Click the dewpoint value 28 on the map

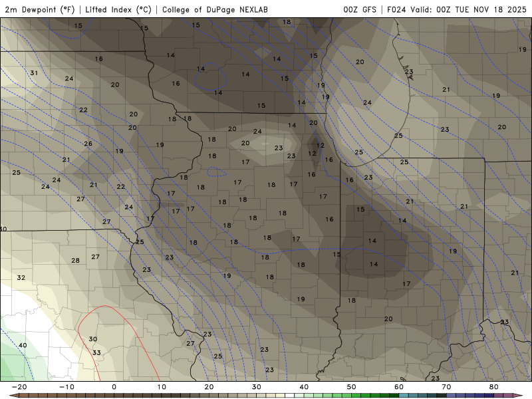75,261
